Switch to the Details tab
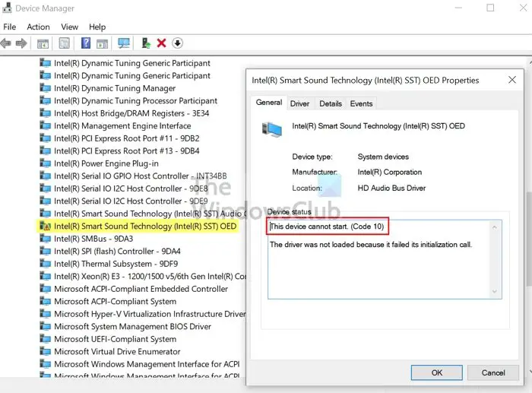This screenshot has height=393, width=532. tap(331, 103)
